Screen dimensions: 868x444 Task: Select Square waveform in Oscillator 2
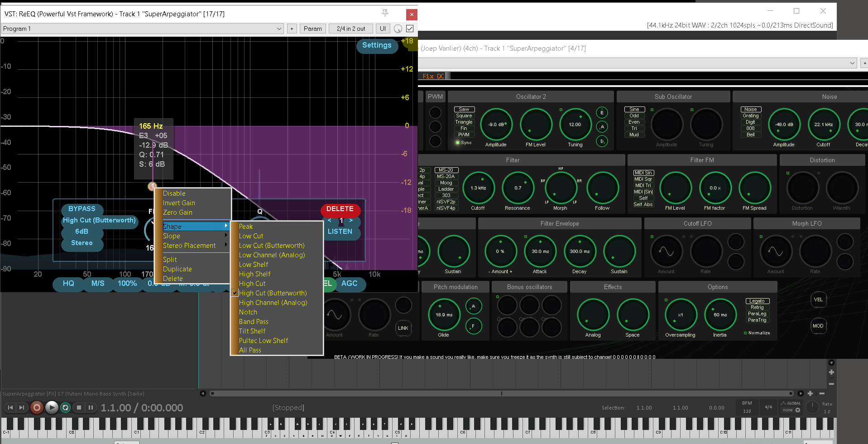point(464,116)
